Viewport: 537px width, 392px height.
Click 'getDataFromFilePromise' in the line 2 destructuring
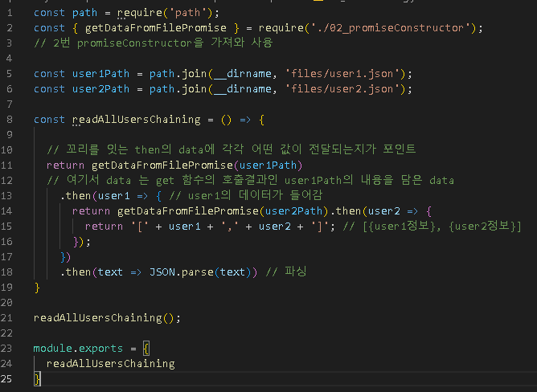[155, 28]
